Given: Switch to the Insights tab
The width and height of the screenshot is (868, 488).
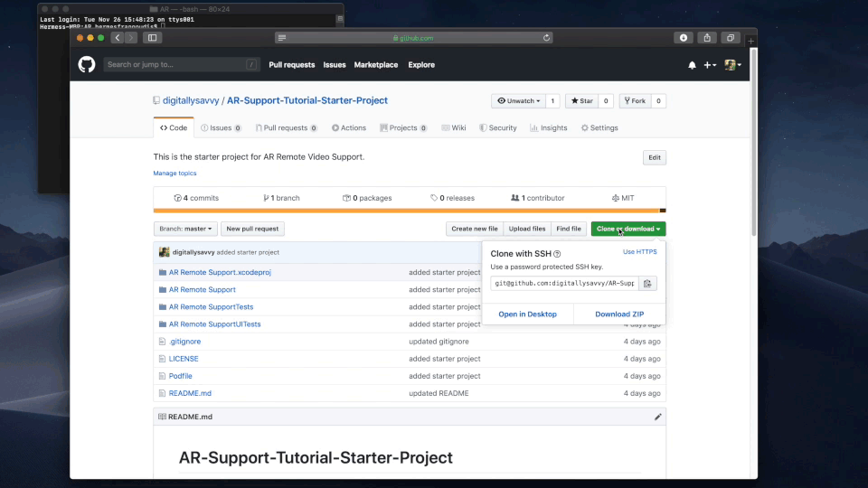Looking at the screenshot, I should [548, 127].
